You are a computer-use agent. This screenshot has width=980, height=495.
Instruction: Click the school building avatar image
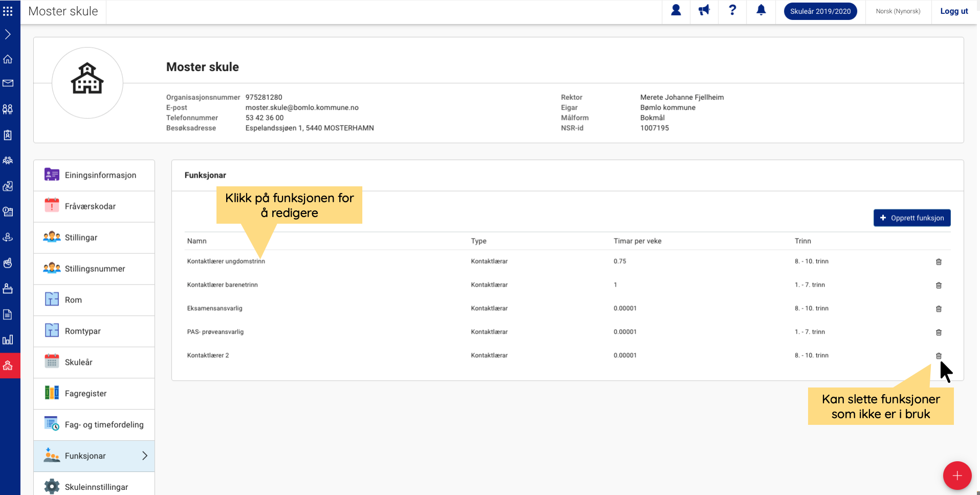pyautogui.click(x=88, y=83)
